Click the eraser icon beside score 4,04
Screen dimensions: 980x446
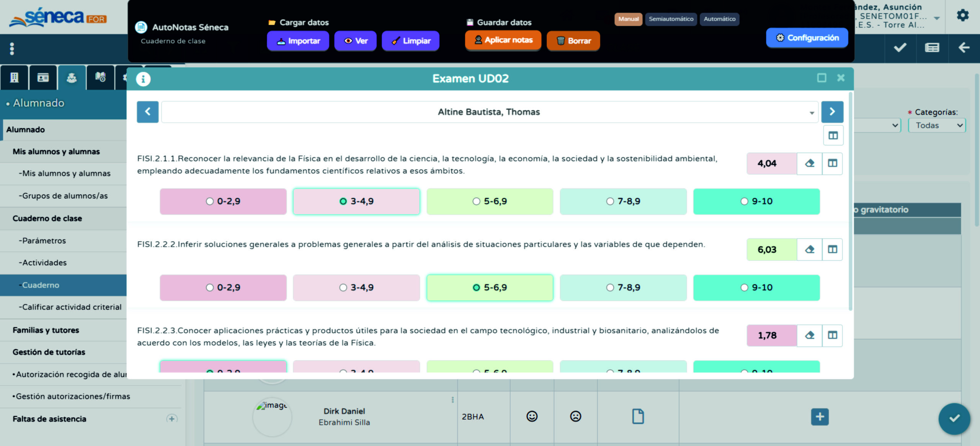tap(809, 163)
